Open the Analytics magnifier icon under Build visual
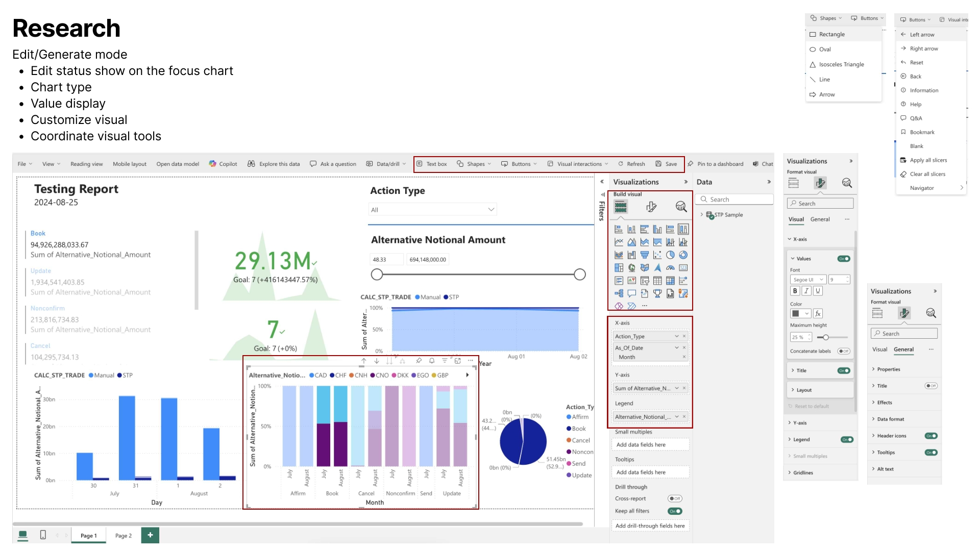Viewport: 980px width, 551px height. tap(681, 207)
